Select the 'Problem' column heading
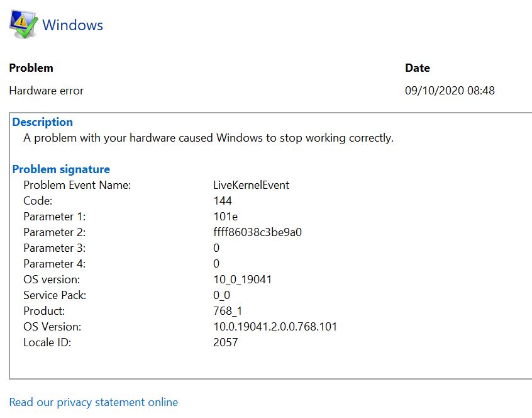The image size is (532, 418). coord(31,68)
